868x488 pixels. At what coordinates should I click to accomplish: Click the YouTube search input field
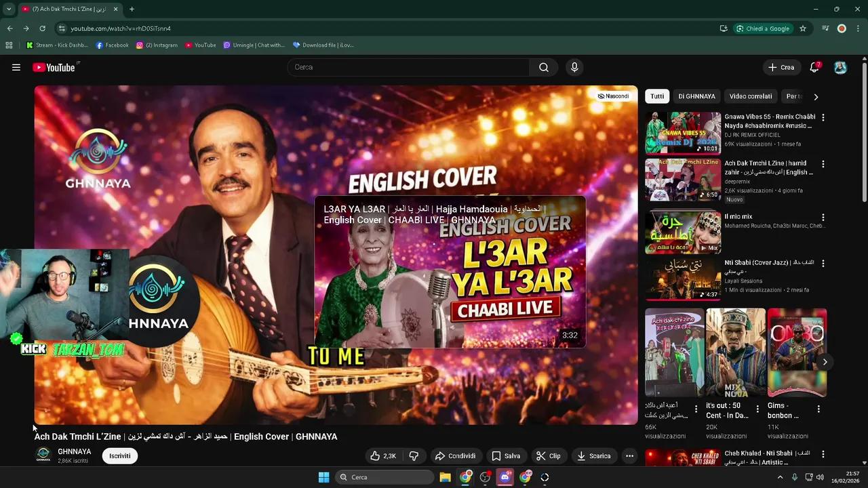[408, 67]
